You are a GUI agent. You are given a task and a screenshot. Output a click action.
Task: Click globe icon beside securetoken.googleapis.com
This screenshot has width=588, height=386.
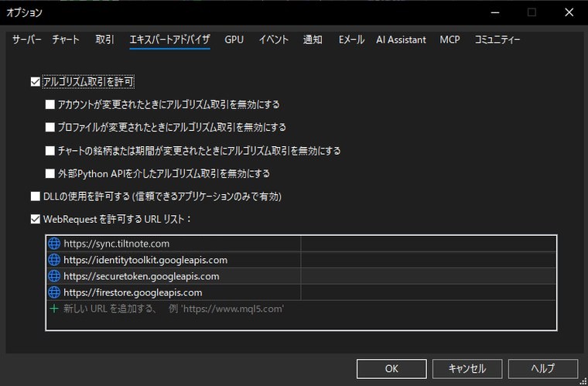[54, 276]
